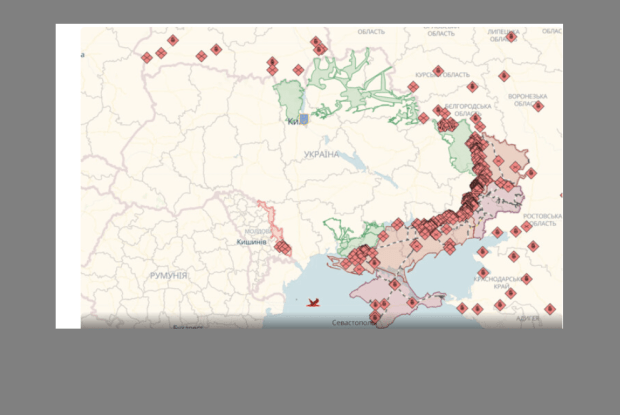The width and height of the screenshot is (620, 415).
Task: Click the Севастополь city label
Action: (x=353, y=323)
